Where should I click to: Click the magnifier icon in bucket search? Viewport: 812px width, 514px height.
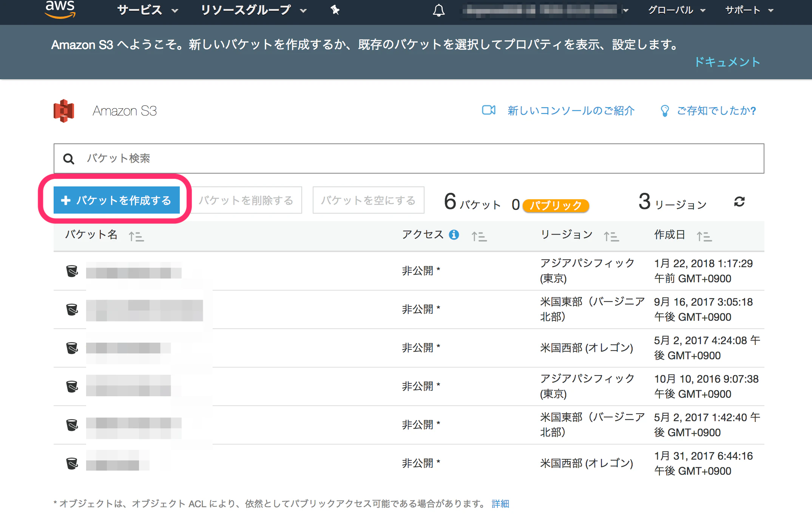pyautogui.click(x=69, y=159)
